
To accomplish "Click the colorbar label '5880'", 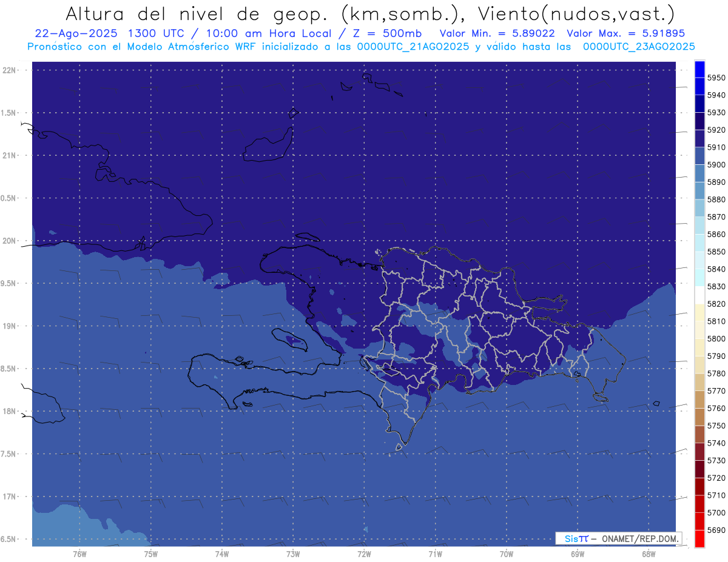I will tap(716, 199).
